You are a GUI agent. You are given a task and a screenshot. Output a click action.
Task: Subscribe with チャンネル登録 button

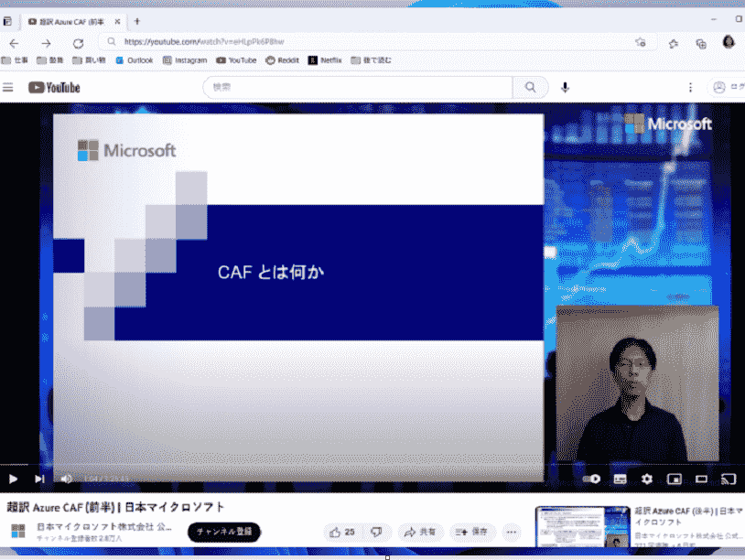click(x=224, y=532)
